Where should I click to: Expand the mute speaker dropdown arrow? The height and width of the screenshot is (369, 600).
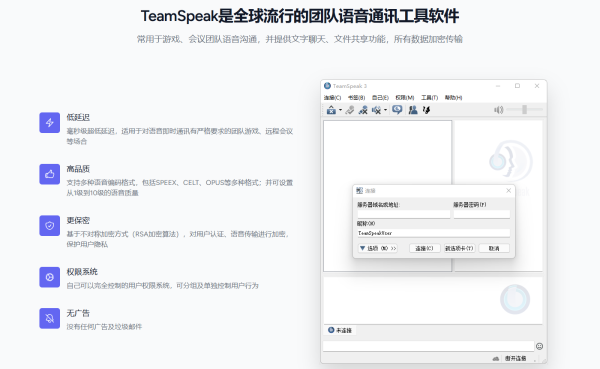pos(385,110)
